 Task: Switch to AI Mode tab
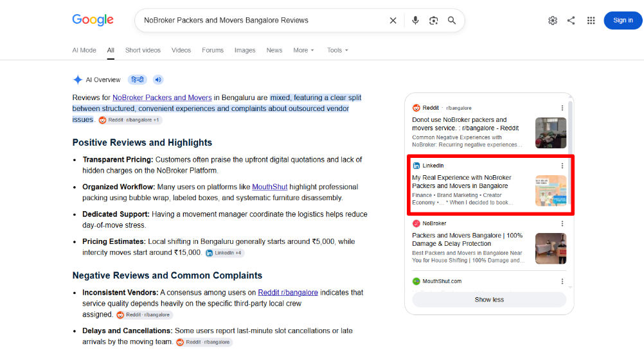coord(84,50)
